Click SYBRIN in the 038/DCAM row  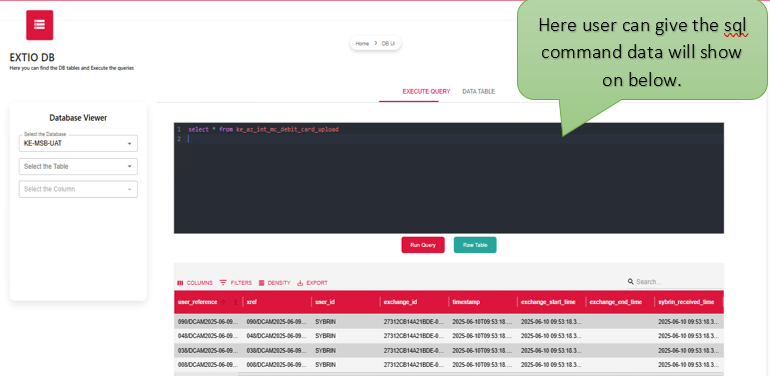click(326, 350)
